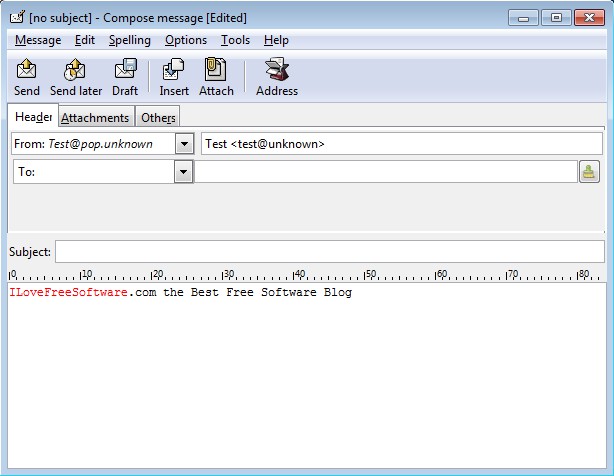
Task: Click the ruler mark at 40
Action: (x=299, y=274)
